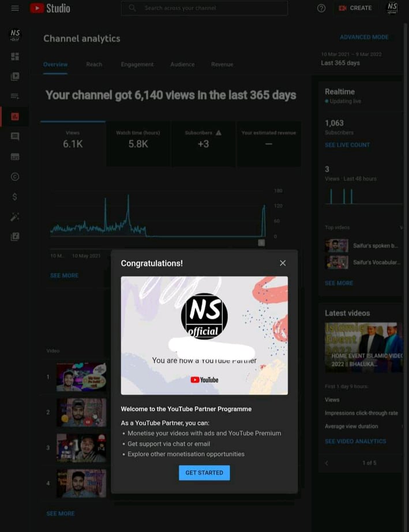The image size is (409, 532).
Task: Open the Islamic Event latest video thumbnail
Action: pos(364,347)
